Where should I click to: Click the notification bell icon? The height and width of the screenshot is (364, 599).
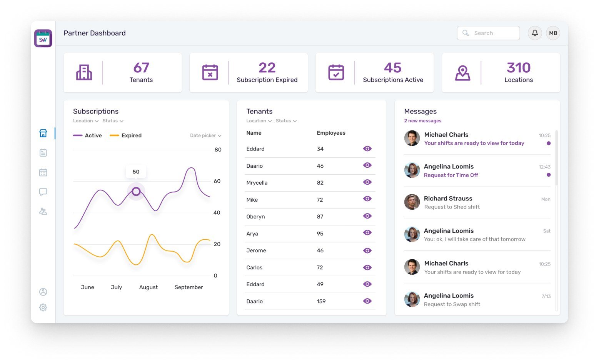coord(535,33)
